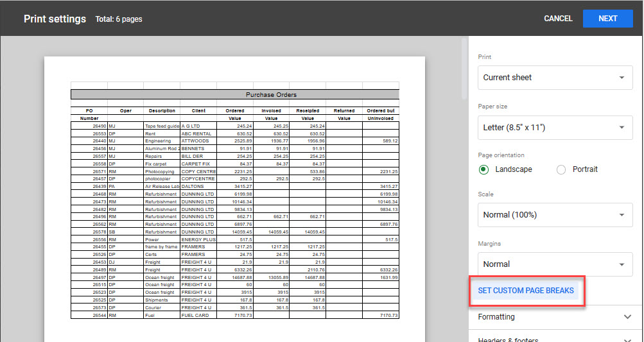
Task: Click the Total: 6 pages text
Action: [x=119, y=19]
